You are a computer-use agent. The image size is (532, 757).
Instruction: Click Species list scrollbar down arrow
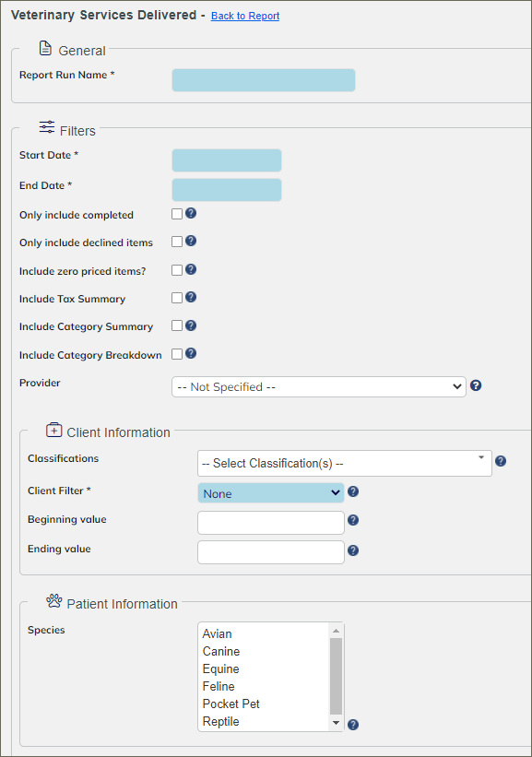[336, 723]
